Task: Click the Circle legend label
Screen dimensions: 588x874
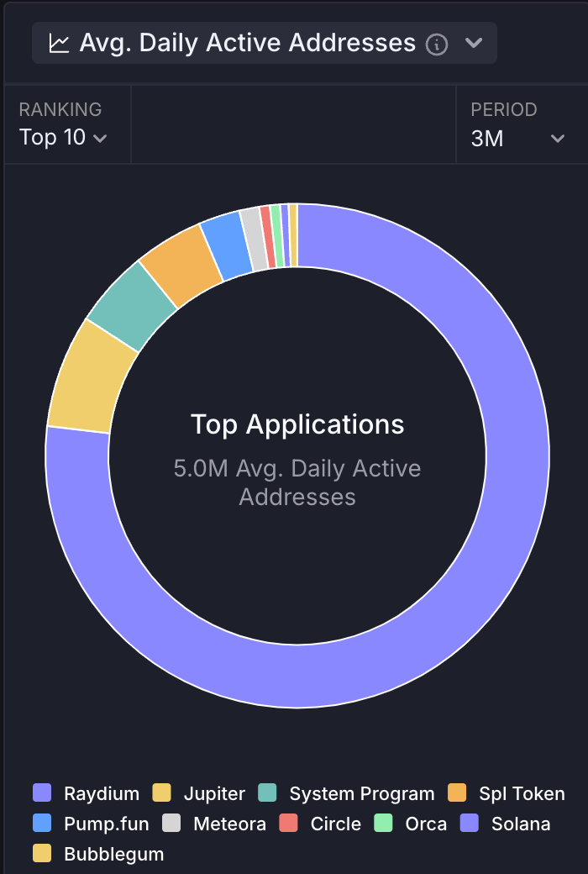Action: click(x=335, y=824)
